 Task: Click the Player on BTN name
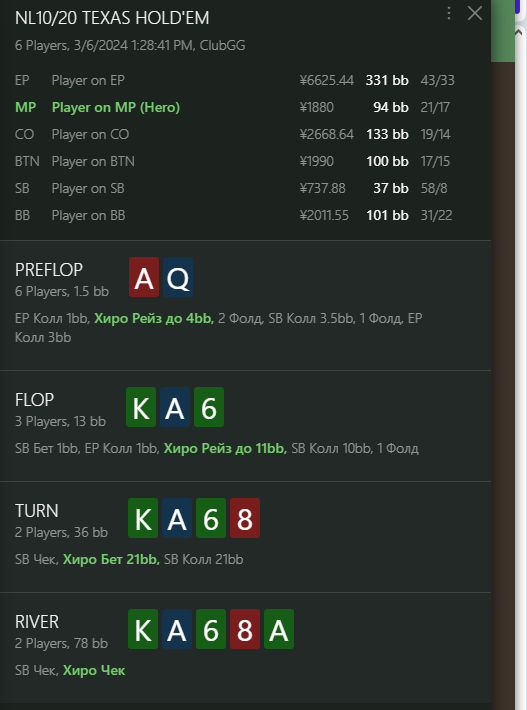click(x=93, y=161)
